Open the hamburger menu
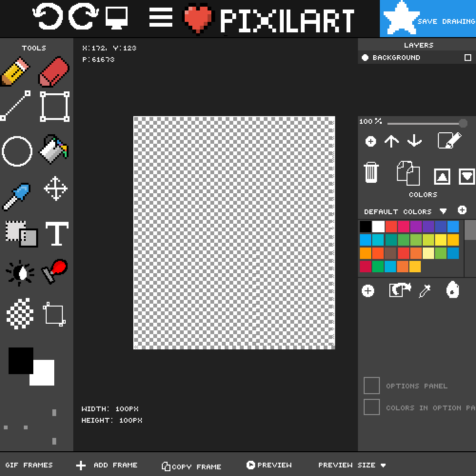The height and width of the screenshot is (476, 476). click(160, 18)
